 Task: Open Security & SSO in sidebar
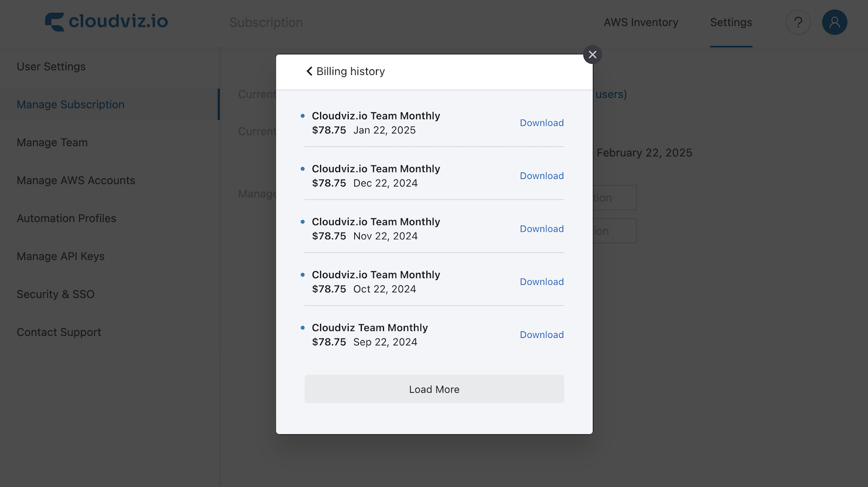coord(55,294)
